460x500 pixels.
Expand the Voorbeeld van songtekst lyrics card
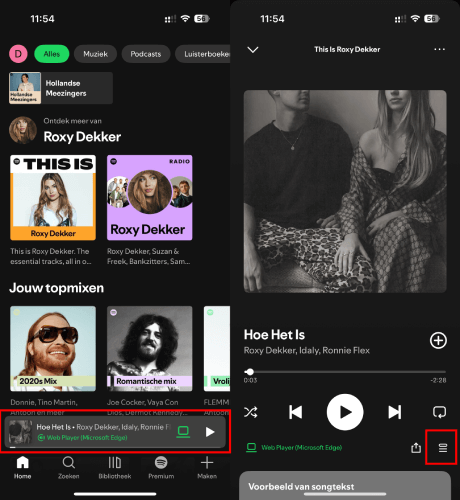pos(345,485)
